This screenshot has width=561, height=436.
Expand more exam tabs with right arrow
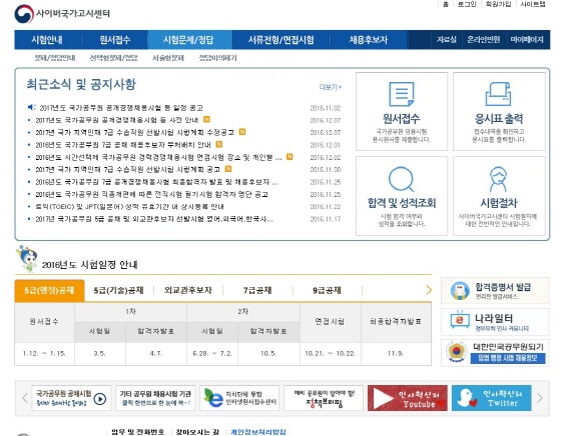428,290
